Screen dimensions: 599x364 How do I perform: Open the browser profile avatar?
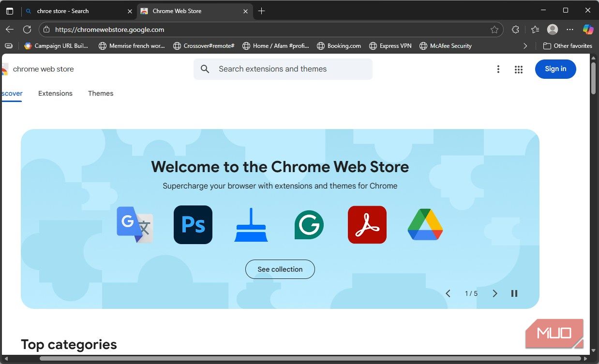tap(553, 29)
